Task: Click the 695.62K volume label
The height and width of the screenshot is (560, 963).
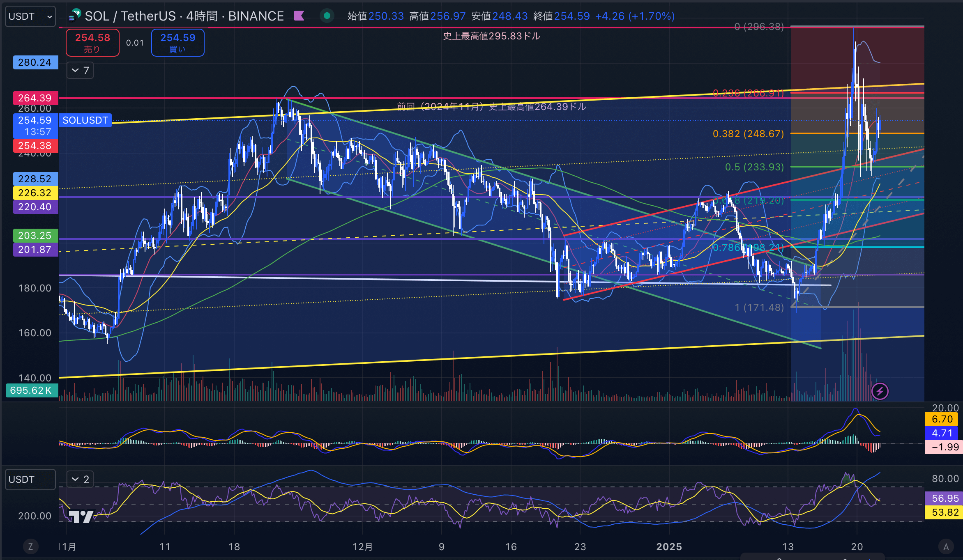Action: (32, 390)
